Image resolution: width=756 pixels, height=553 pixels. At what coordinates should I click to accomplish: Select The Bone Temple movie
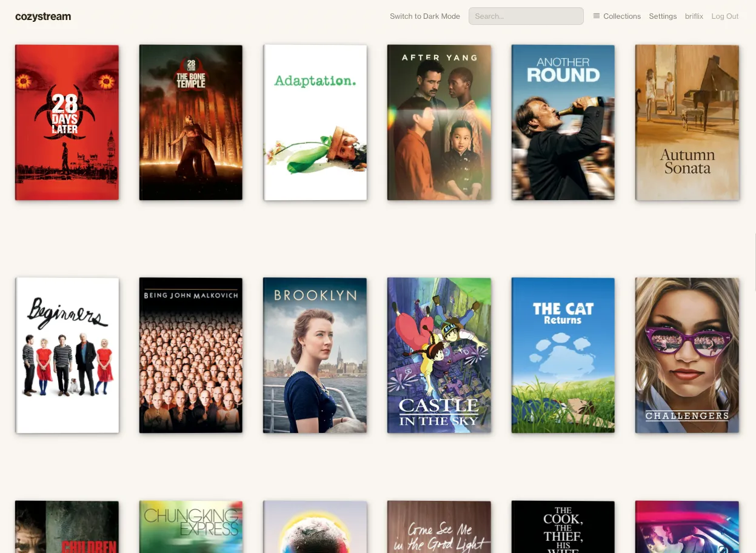click(x=190, y=122)
